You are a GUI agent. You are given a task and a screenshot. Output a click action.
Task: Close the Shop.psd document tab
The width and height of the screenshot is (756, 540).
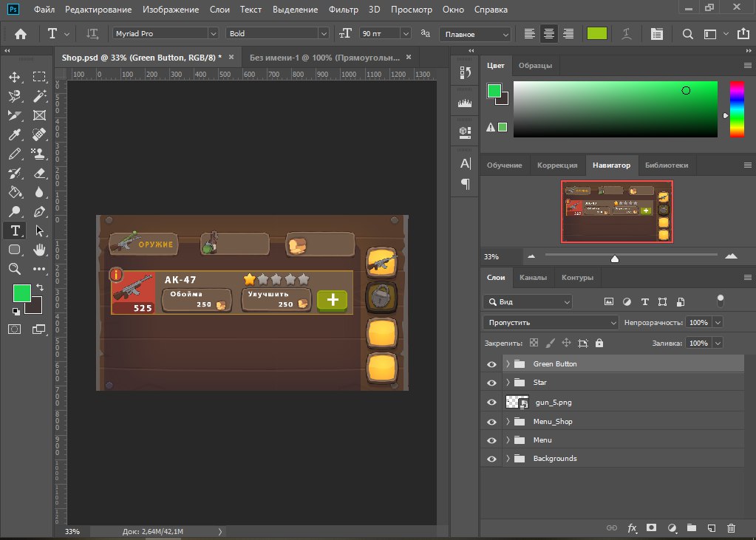click(231, 57)
